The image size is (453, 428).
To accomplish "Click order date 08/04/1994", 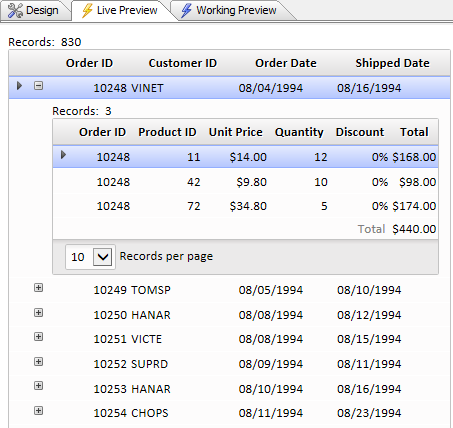I will [271, 88].
